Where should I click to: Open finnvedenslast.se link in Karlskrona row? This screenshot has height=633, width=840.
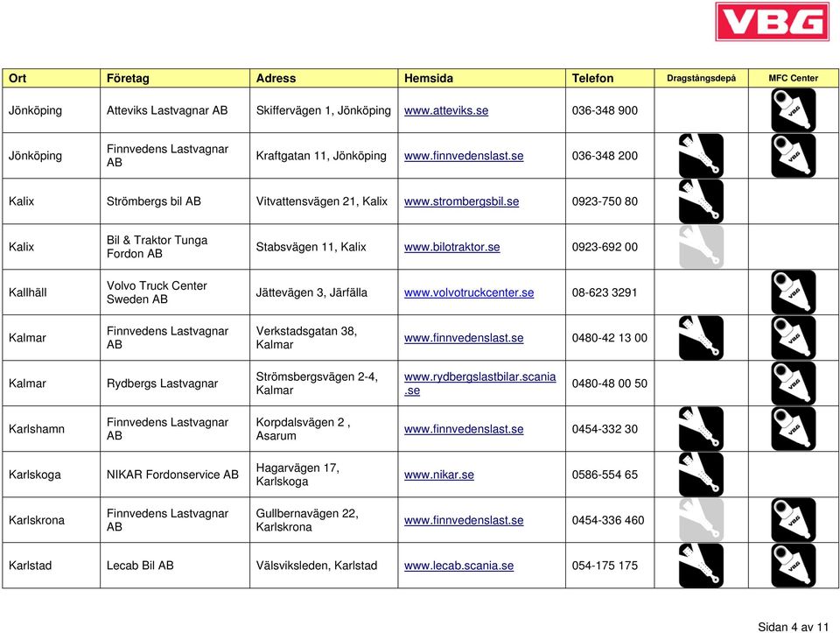pyautogui.click(x=464, y=520)
